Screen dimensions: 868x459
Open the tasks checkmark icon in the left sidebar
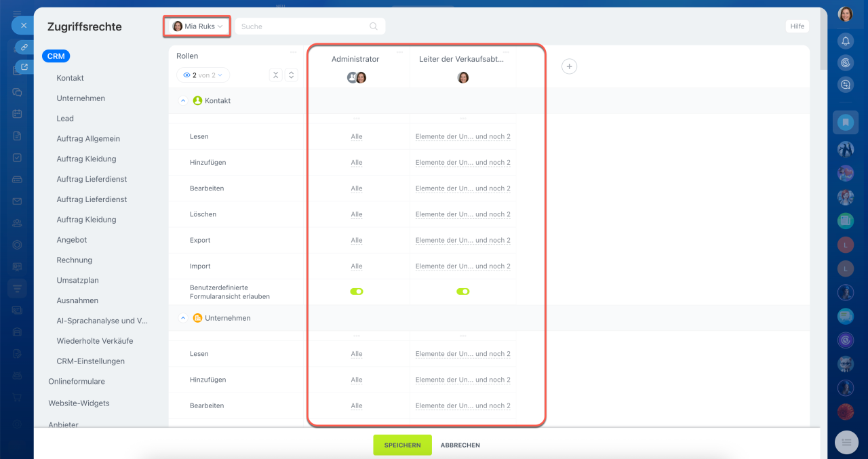coord(18,157)
